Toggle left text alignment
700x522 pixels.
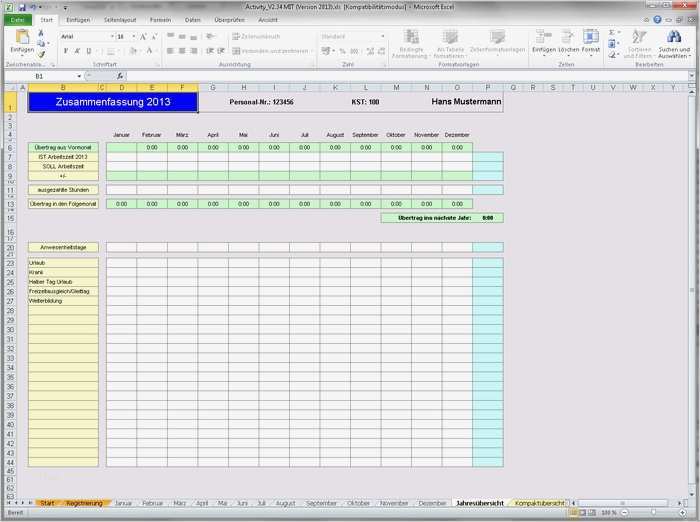(x=171, y=51)
